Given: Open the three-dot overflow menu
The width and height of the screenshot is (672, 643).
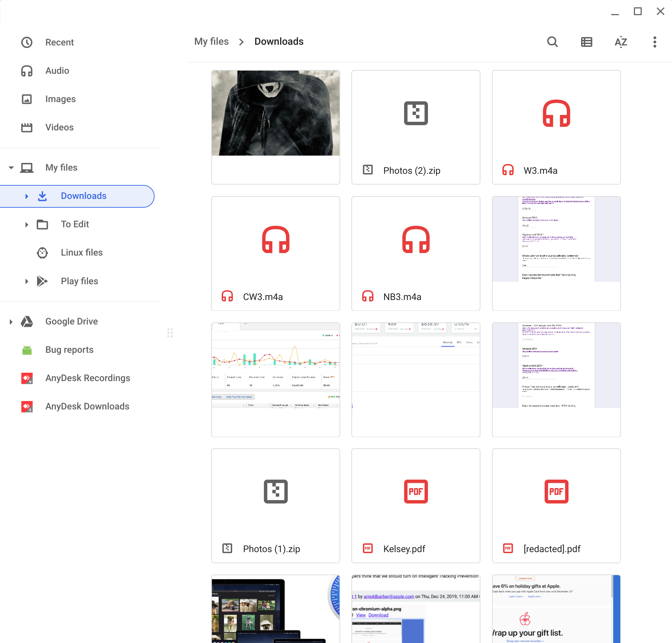Looking at the screenshot, I should coord(655,42).
